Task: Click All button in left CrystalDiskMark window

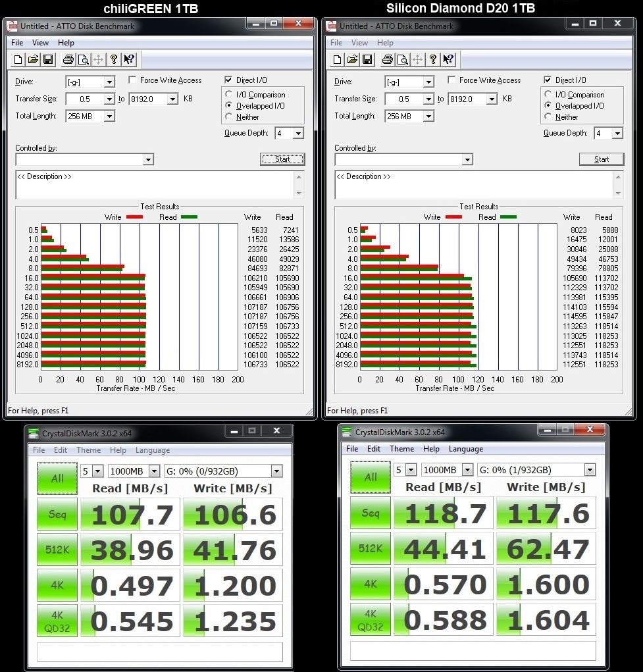Action: (x=57, y=478)
